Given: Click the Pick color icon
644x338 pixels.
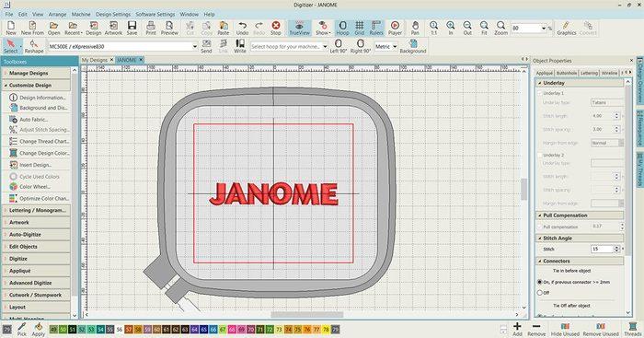Looking at the screenshot, I should pos(22,330).
